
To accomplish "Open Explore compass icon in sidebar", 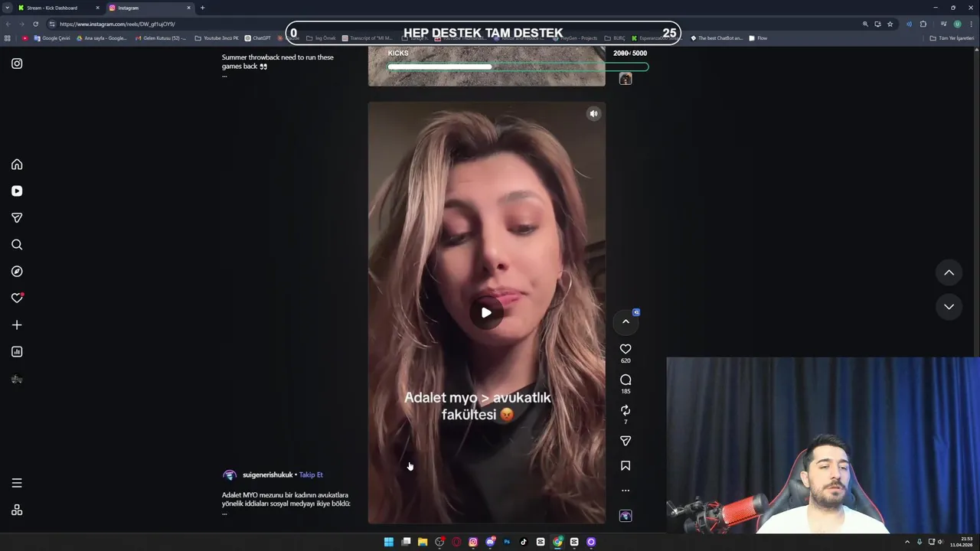I will 17,272.
